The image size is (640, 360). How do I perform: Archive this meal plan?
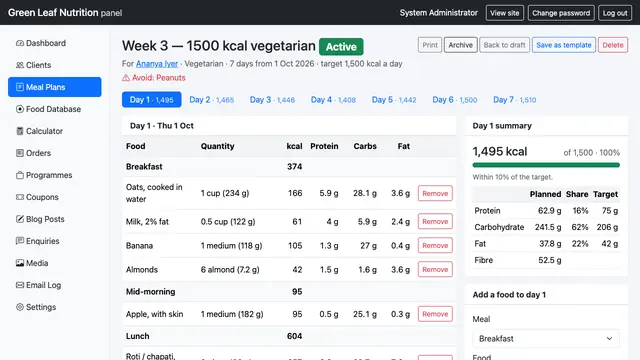(460, 45)
